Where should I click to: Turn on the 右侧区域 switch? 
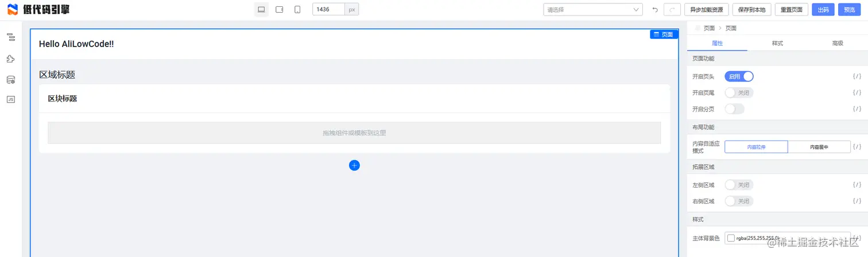point(739,201)
